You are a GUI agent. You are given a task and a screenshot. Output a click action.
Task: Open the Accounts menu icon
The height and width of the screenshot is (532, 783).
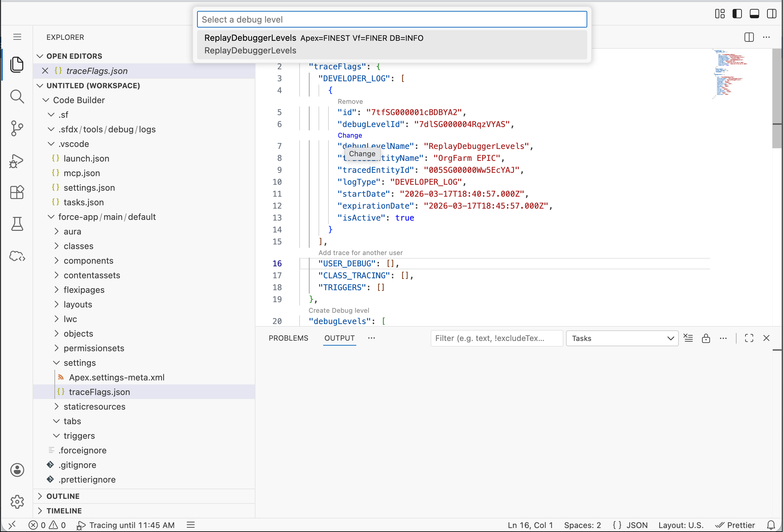click(17, 470)
